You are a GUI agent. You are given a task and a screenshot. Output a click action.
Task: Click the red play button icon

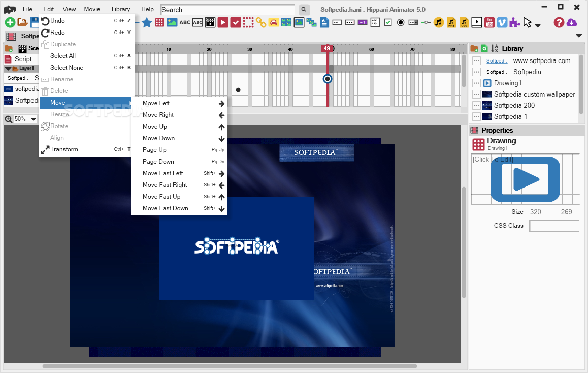[x=223, y=22]
